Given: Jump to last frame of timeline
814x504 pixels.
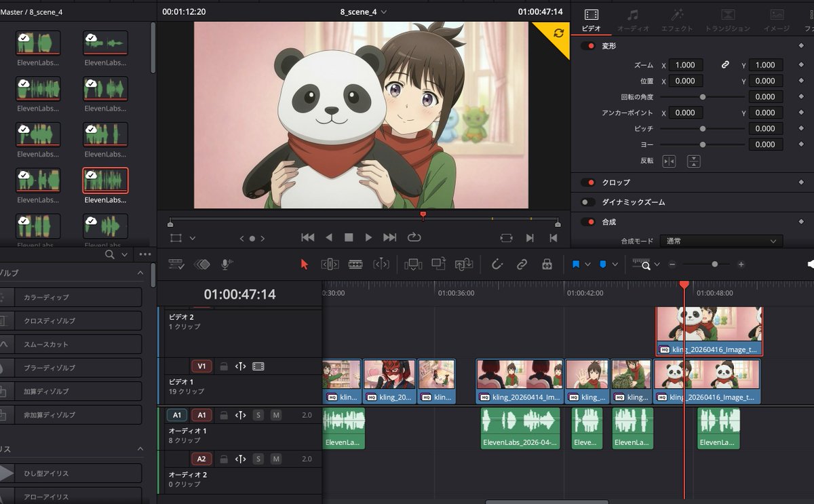Looking at the screenshot, I should pyautogui.click(x=389, y=237).
